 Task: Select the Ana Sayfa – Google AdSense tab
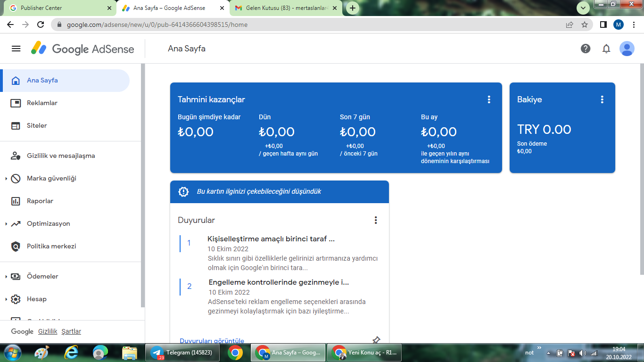(173, 8)
